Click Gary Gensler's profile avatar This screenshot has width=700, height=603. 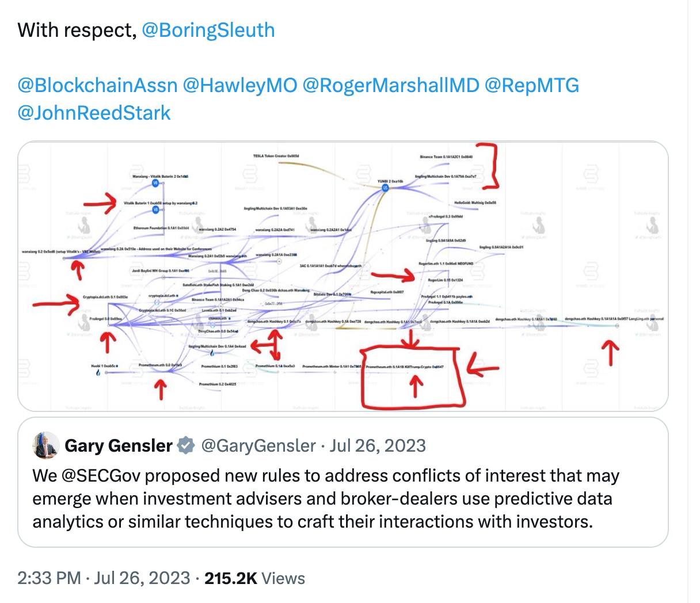pyautogui.click(x=45, y=445)
